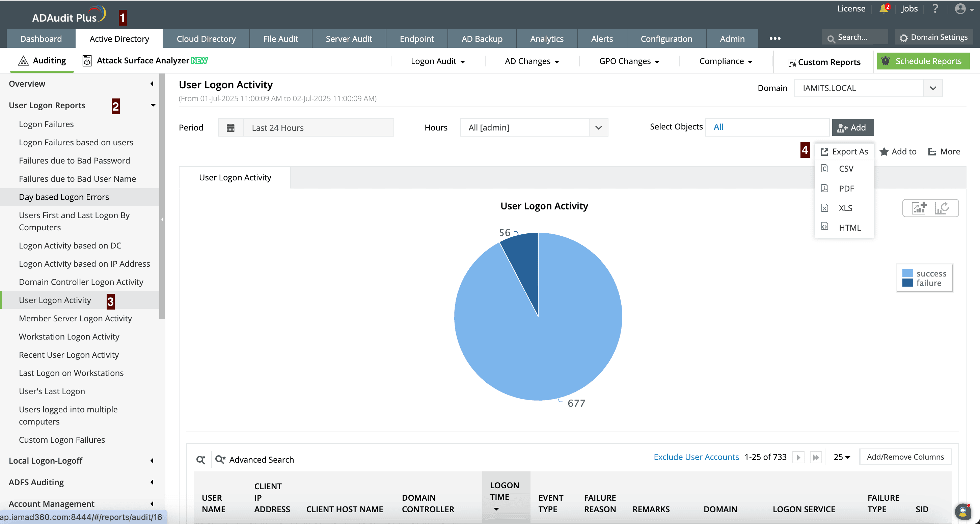Image resolution: width=980 pixels, height=524 pixels.
Task: Open the help question mark icon
Action: click(x=935, y=9)
